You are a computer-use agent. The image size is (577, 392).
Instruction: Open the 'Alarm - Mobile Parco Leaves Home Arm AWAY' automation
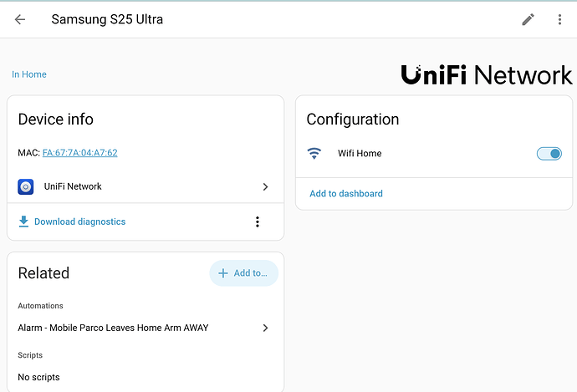(x=144, y=328)
